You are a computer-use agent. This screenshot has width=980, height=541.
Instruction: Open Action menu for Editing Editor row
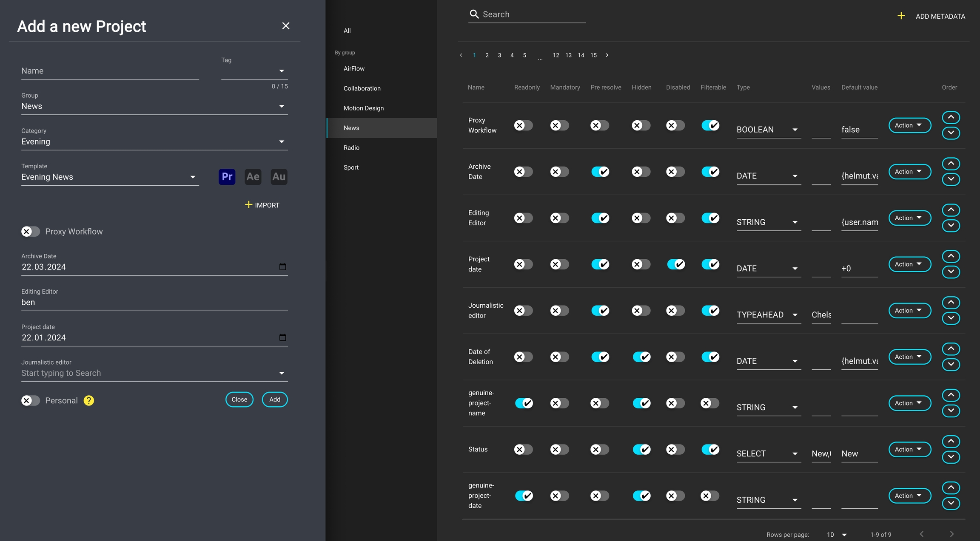(x=909, y=218)
